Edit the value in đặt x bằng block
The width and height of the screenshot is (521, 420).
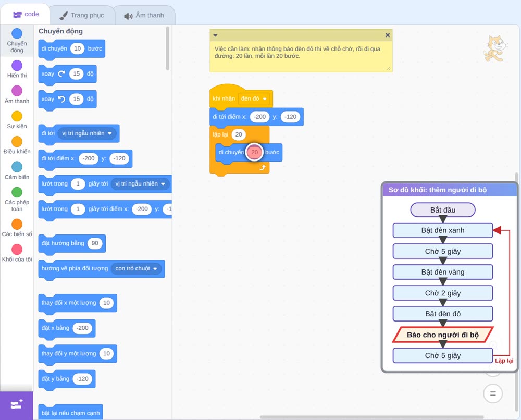(x=82, y=328)
